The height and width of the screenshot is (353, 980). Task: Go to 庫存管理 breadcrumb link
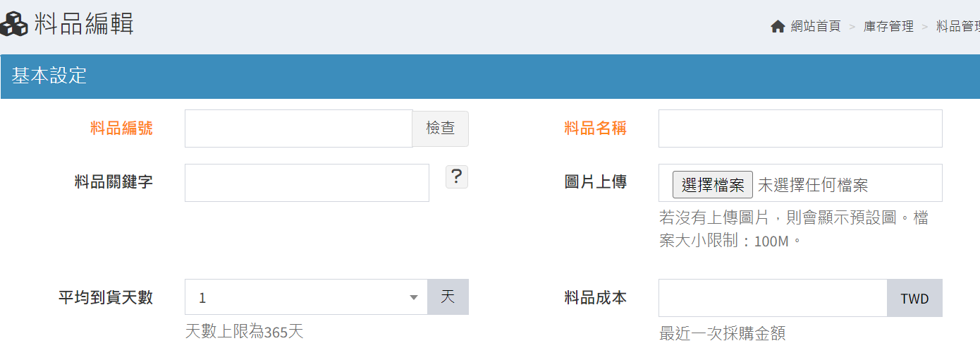pyautogui.click(x=888, y=27)
